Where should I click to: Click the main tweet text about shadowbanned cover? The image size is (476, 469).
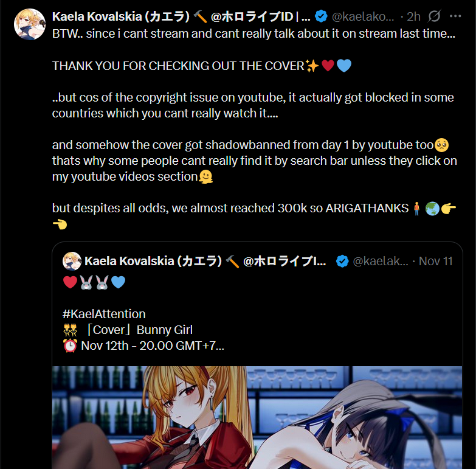click(x=254, y=161)
